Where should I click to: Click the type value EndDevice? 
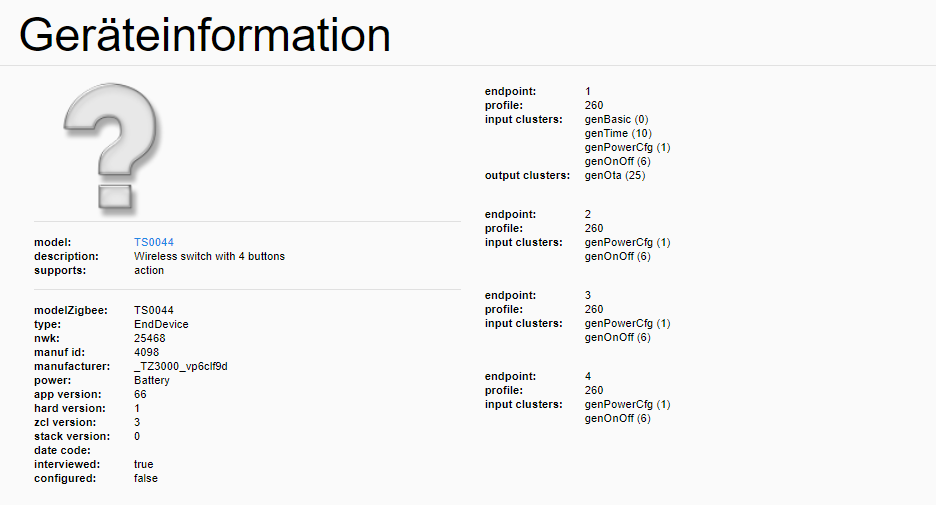(161, 325)
